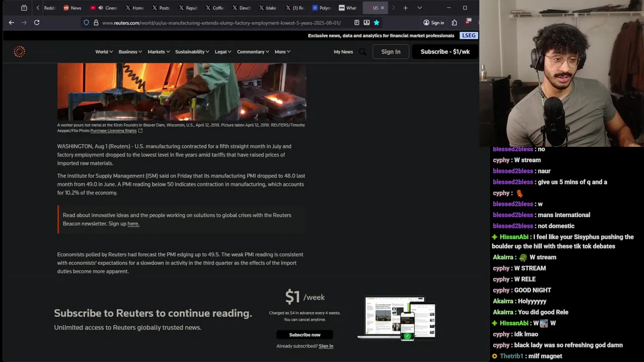Click the LSEG badge
The height and width of the screenshot is (362, 644).
coord(469,36)
